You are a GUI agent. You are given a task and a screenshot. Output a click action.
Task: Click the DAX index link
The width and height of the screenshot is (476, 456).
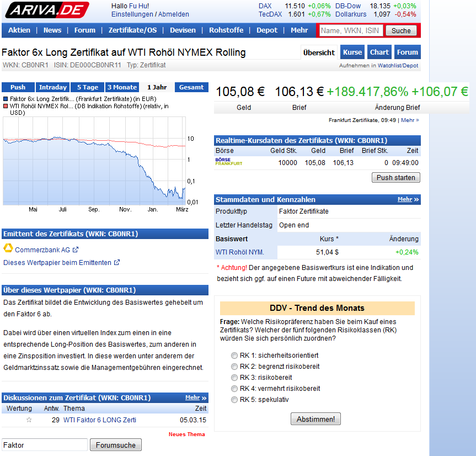(265, 6)
